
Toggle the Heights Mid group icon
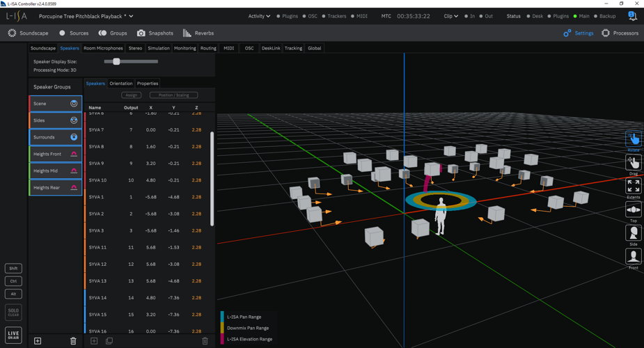[x=74, y=171]
